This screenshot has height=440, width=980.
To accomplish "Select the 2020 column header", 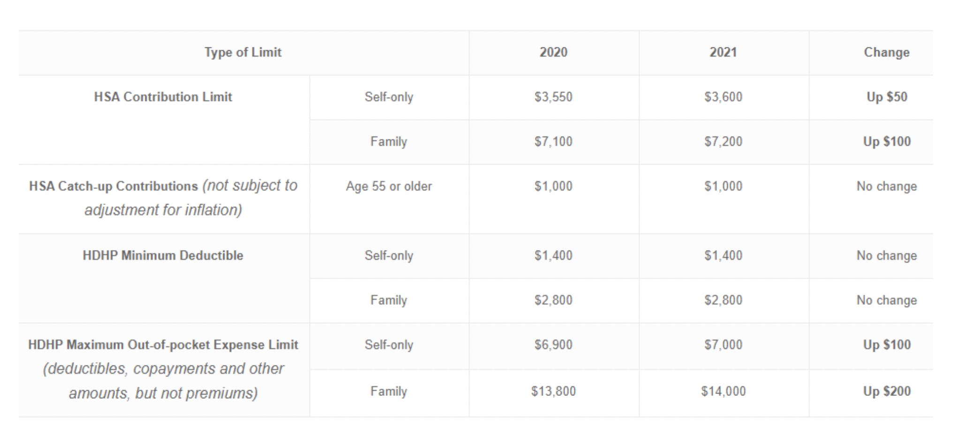I will pyautogui.click(x=553, y=52).
